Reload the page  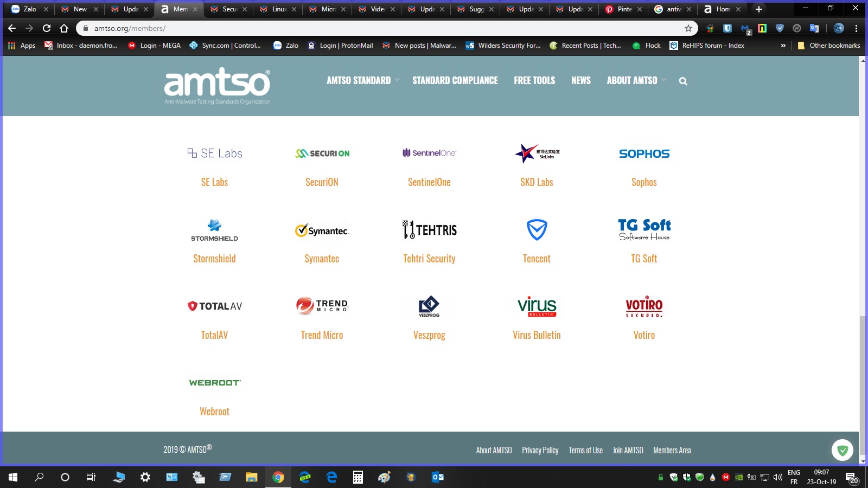pyautogui.click(x=47, y=28)
